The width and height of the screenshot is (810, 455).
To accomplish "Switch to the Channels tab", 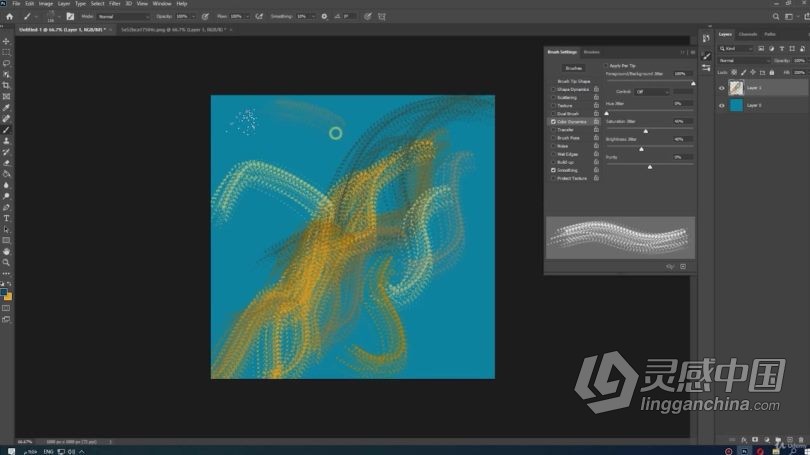I will tap(747, 34).
